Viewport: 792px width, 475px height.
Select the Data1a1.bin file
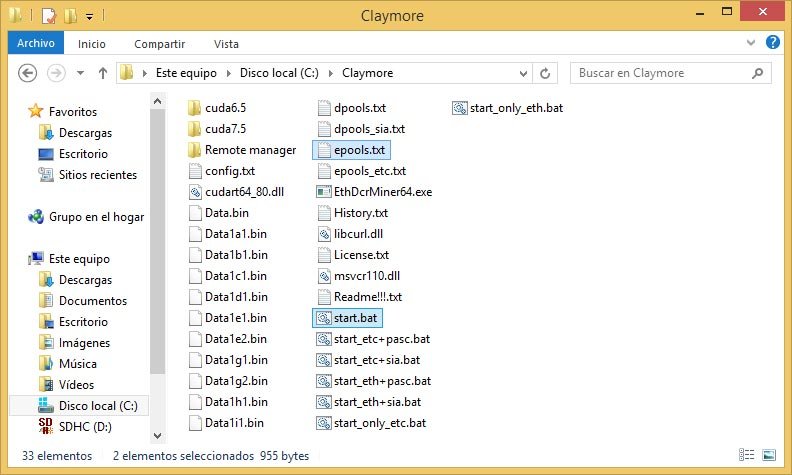[228, 234]
